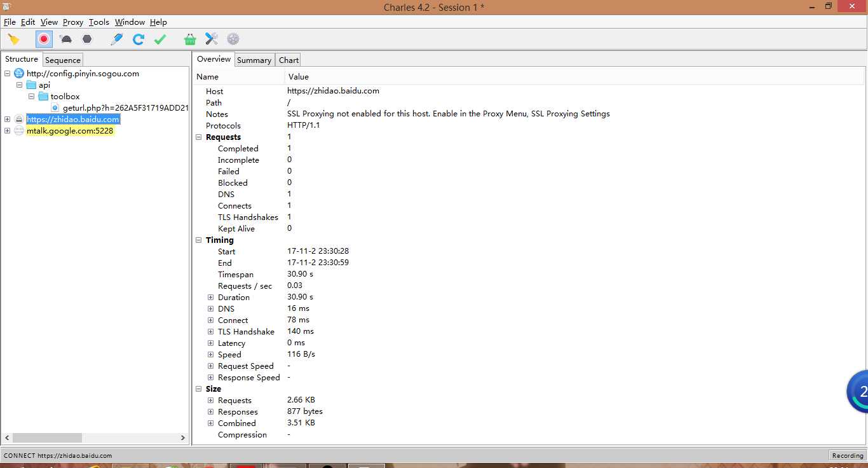Expand the Speed row
The width and height of the screenshot is (868, 468).
tap(211, 354)
